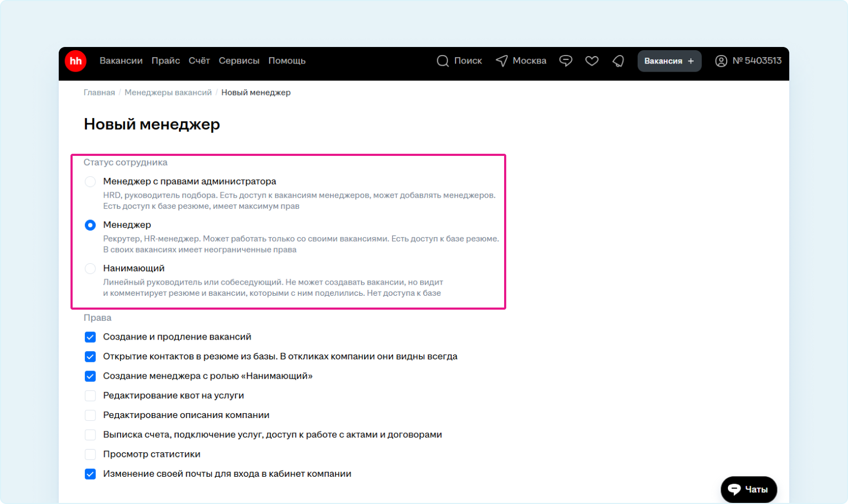The width and height of the screenshot is (848, 504).
Task: Open notifications bell icon
Action: (x=618, y=61)
